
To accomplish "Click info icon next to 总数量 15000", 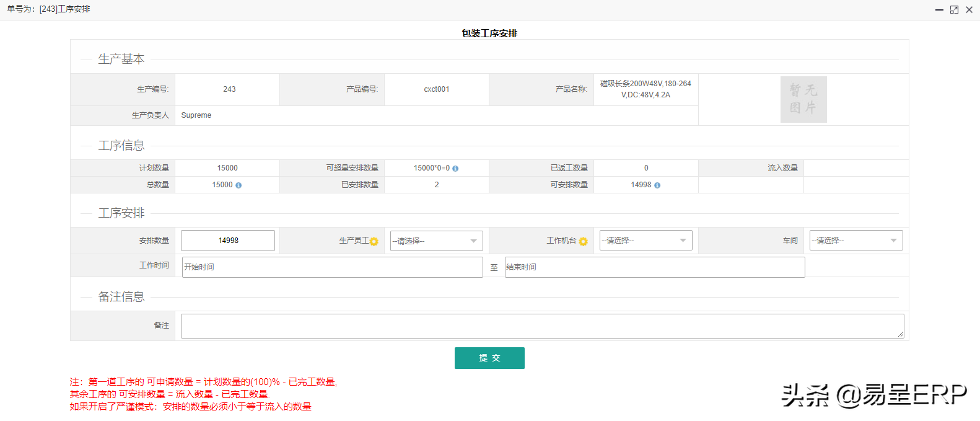I will pos(238,185).
